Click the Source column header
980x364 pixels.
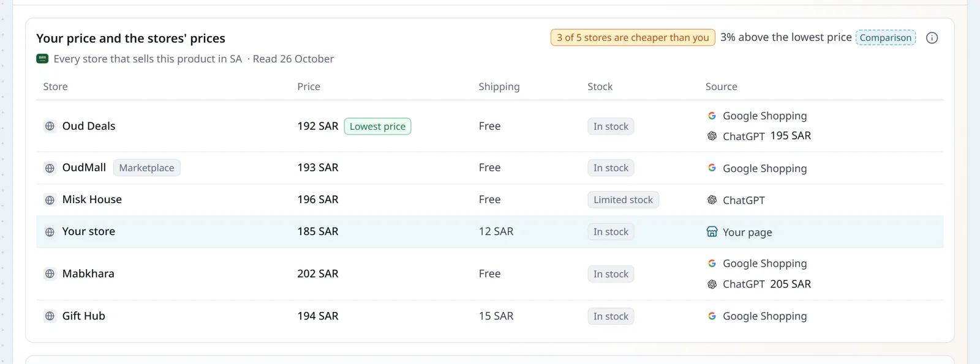(x=721, y=86)
